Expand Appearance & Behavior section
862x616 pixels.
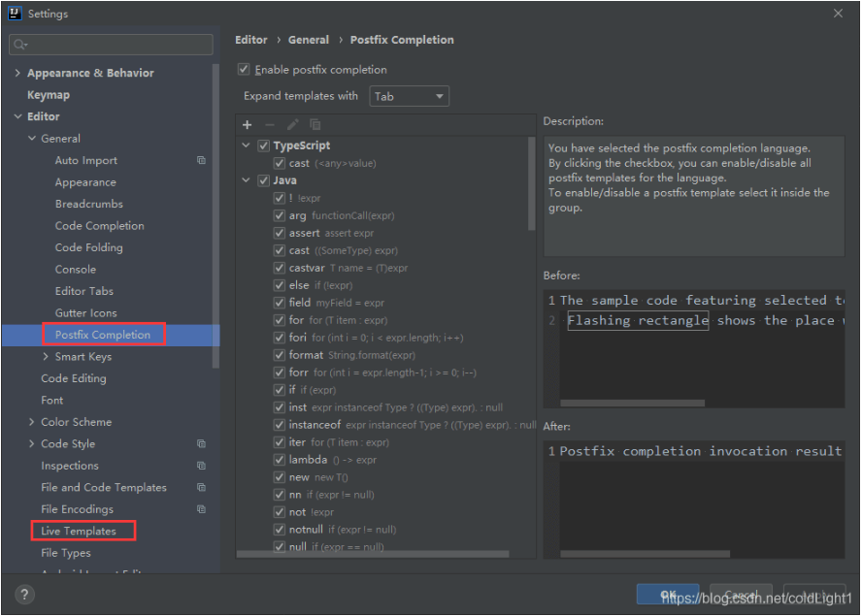point(17,73)
